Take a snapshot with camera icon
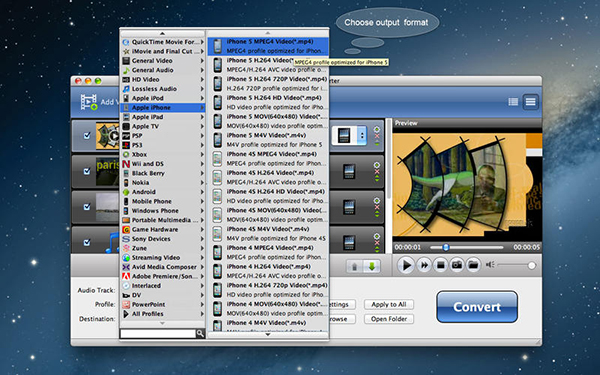Screen dimensions: 600x375 pyautogui.click(x=457, y=265)
